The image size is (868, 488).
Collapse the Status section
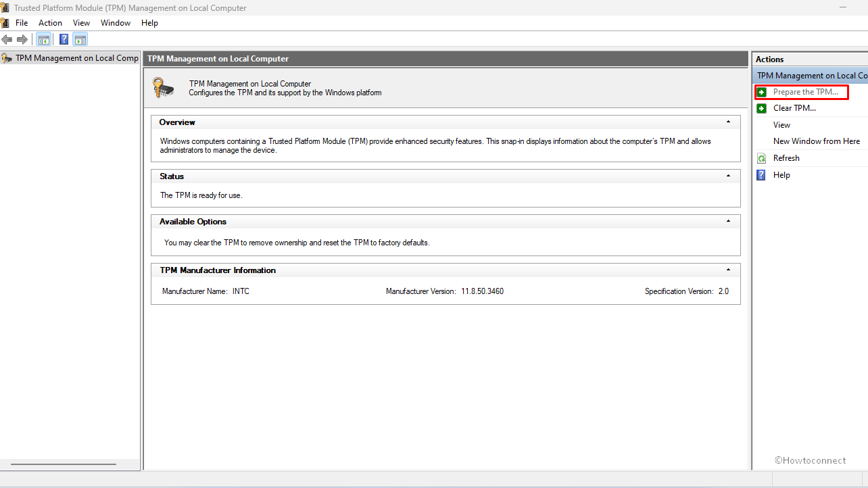point(728,176)
